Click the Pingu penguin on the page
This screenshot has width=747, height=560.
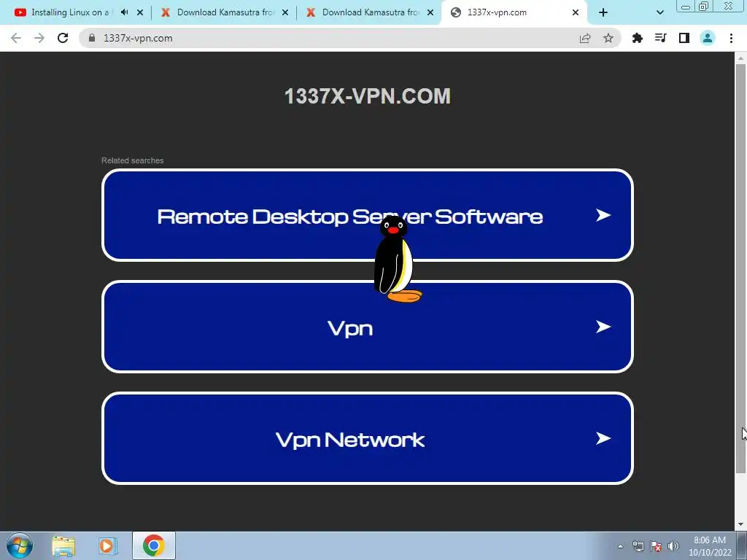click(396, 260)
